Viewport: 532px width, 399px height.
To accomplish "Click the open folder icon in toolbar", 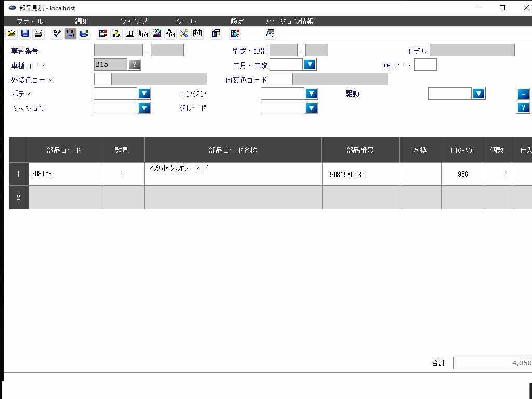I will 11,34.
